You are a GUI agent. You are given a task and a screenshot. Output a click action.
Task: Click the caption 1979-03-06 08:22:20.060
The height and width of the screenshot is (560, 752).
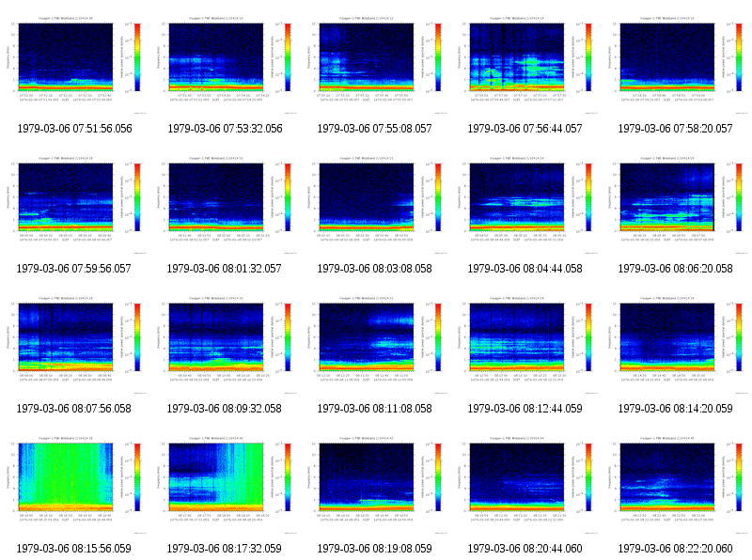pos(675,549)
